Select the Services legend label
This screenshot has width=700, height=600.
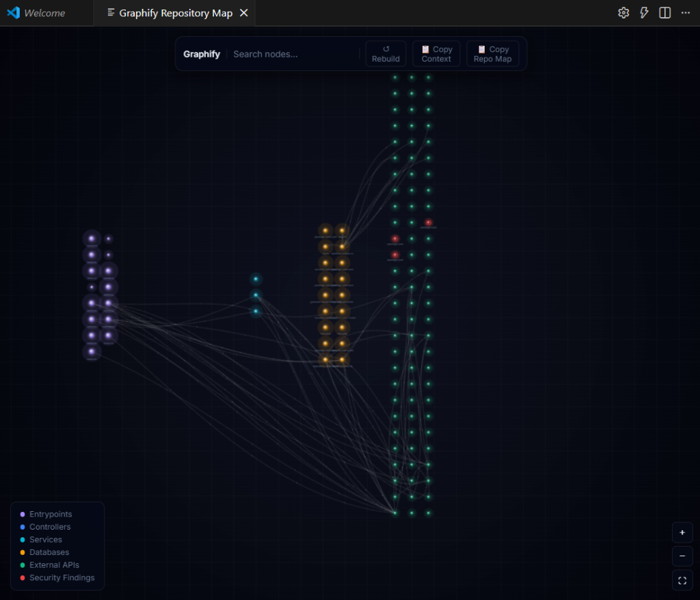pos(46,540)
